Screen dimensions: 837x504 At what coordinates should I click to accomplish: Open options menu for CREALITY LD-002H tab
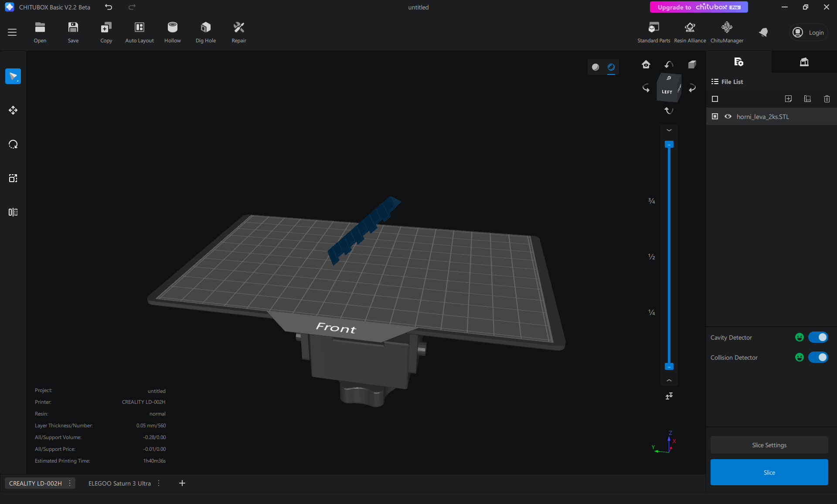[70, 483]
